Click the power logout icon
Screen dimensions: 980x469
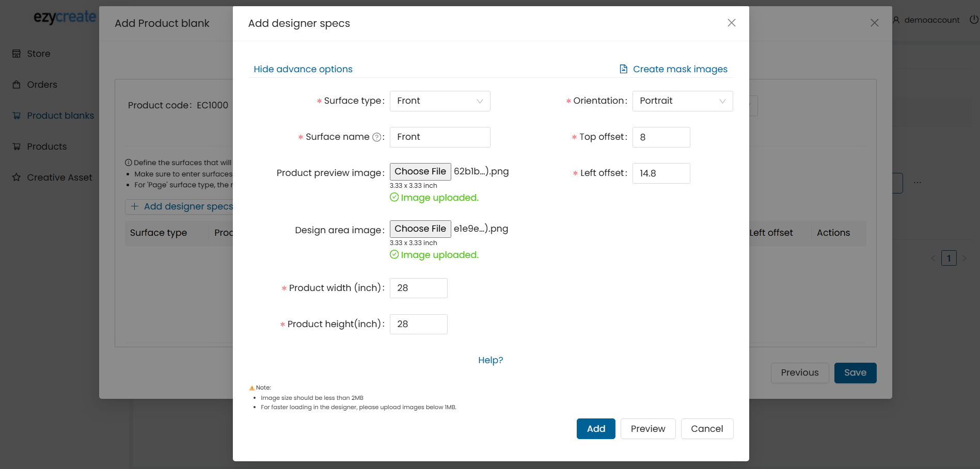click(x=974, y=20)
